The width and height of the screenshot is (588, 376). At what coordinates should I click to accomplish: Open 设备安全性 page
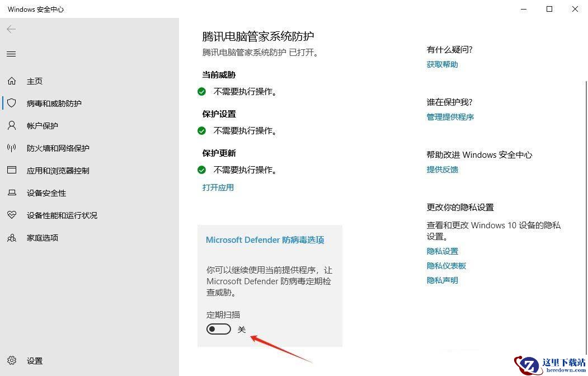coord(46,194)
